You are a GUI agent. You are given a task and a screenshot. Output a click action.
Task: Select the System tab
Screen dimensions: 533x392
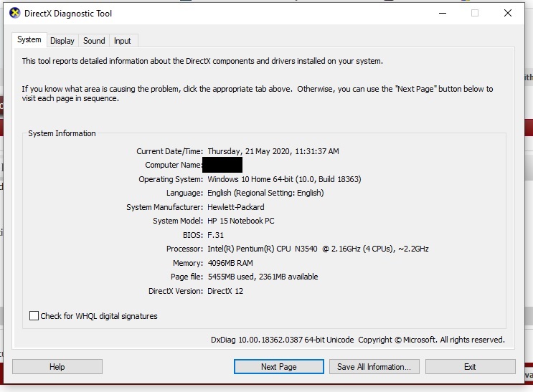(x=29, y=40)
